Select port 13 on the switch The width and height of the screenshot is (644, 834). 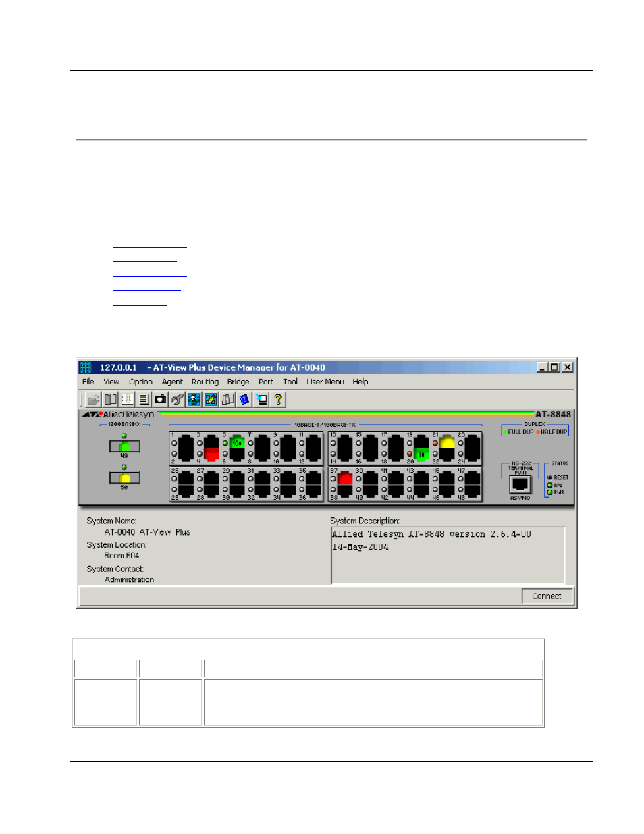pos(345,442)
